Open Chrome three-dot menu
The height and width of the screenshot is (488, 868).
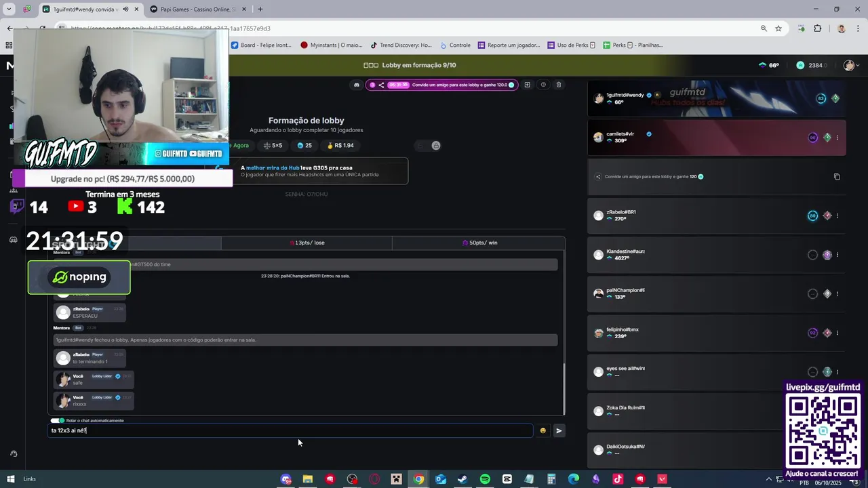tap(859, 28)
